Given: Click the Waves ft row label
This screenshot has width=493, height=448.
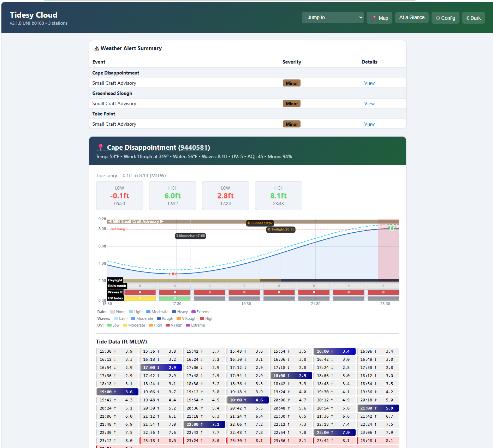Looking at the screenshot, I should click(115, 292).
